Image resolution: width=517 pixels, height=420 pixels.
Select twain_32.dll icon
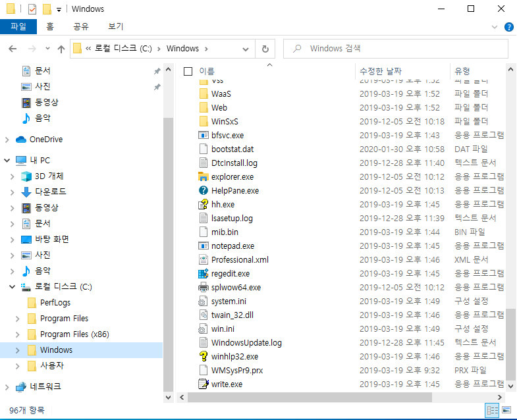(204, 315)
